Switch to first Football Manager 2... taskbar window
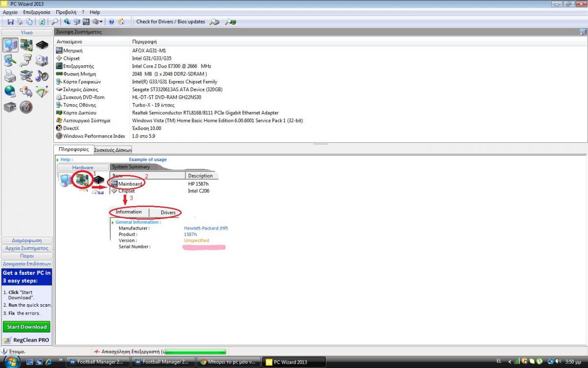The image size is (588, 368). (98, 362)
